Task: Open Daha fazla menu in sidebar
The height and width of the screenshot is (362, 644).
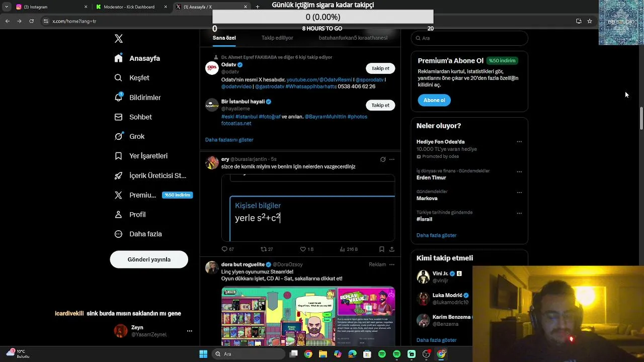Action: tap(138, 234)
